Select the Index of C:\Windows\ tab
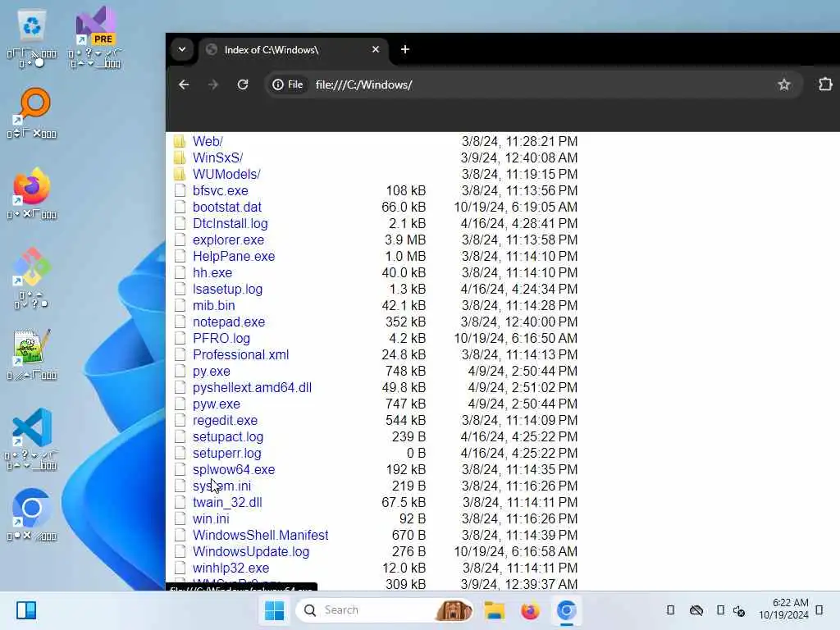Screen dimensions: 840x630 294,50
